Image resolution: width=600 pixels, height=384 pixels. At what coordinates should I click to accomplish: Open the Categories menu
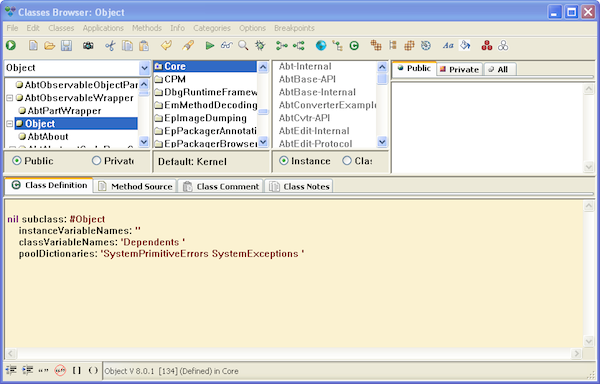tap(212, 28)
